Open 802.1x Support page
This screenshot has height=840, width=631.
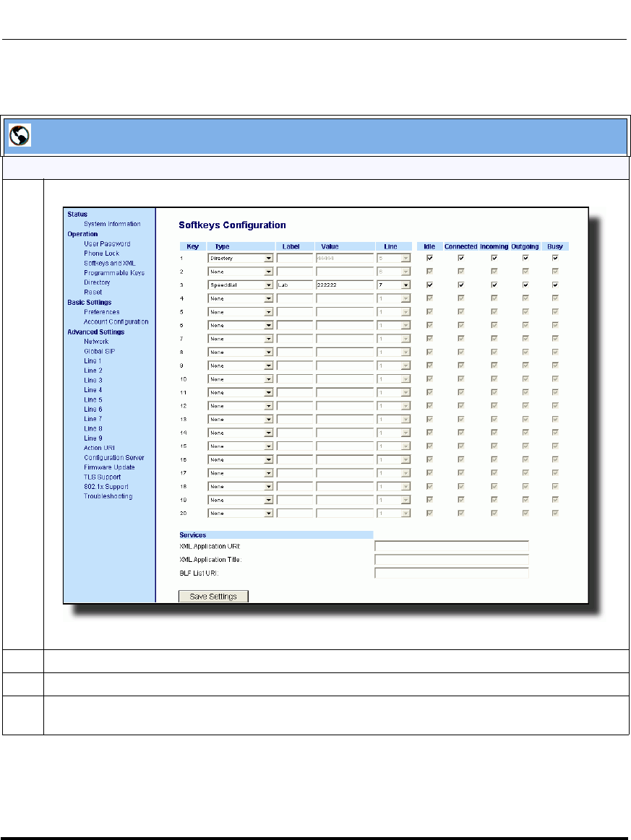pyautogui.click(x=106, y=486)
